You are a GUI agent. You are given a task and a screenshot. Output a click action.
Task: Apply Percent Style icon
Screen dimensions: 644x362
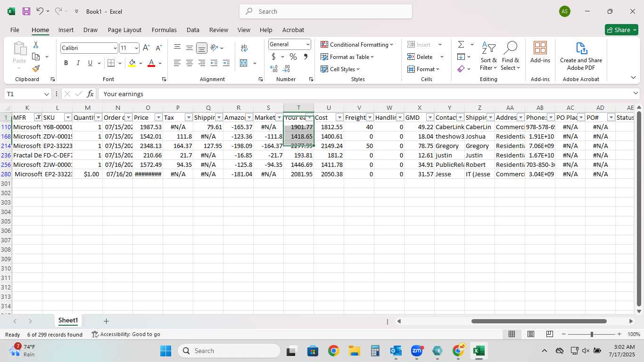[x=293, y=57]
